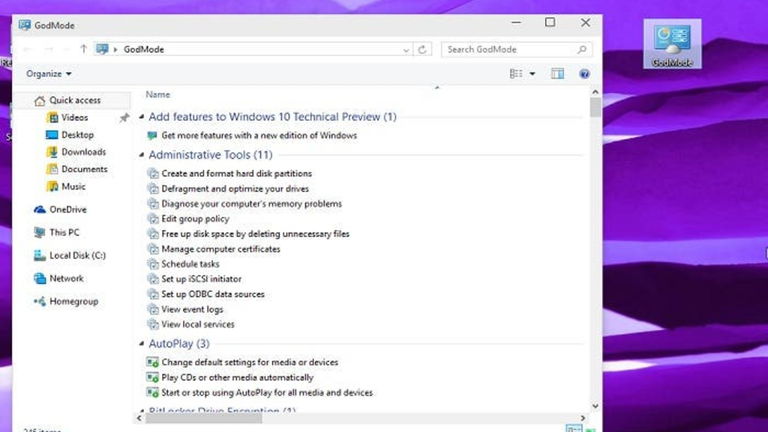Select This PC in the sidebar
Screen dimensions: 768x432
click(56, 233)
